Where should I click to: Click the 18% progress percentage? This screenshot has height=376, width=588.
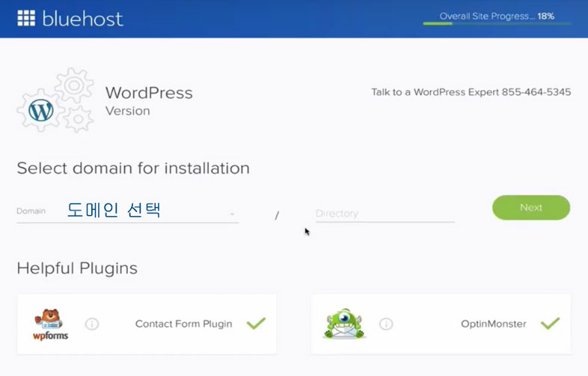pos(545,16)
